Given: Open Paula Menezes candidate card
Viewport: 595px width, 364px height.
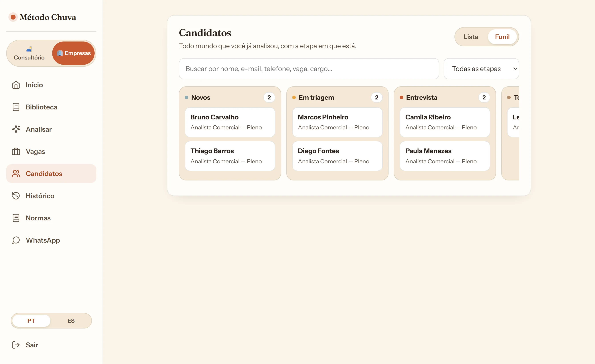Looking at the screenshot, I should (444, 156).
